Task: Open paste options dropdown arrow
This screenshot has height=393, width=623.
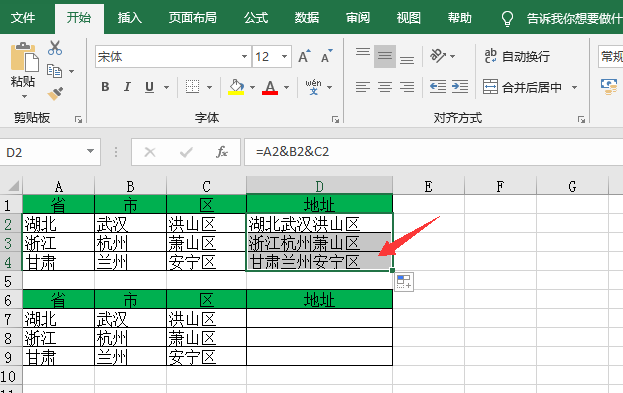Action: pyautogui.click(x=24, y=97)
